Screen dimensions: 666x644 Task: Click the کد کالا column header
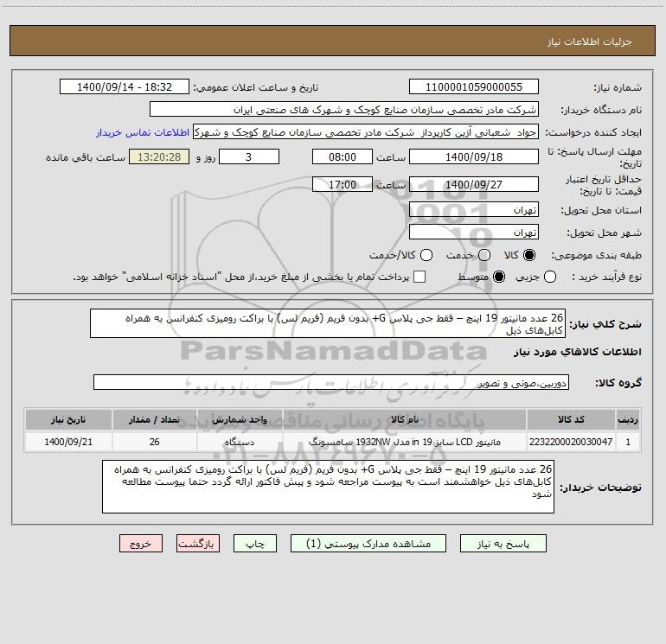[x=571, y=419]
